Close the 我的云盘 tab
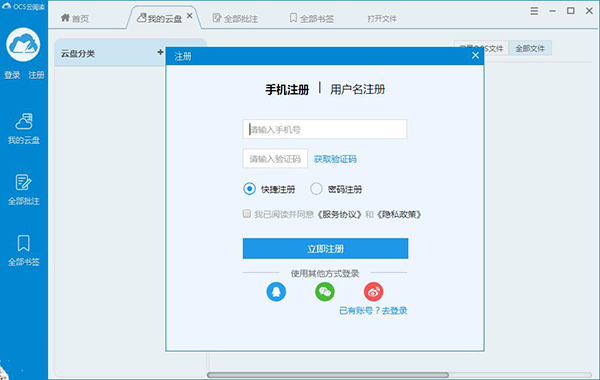 click(189, 16)
